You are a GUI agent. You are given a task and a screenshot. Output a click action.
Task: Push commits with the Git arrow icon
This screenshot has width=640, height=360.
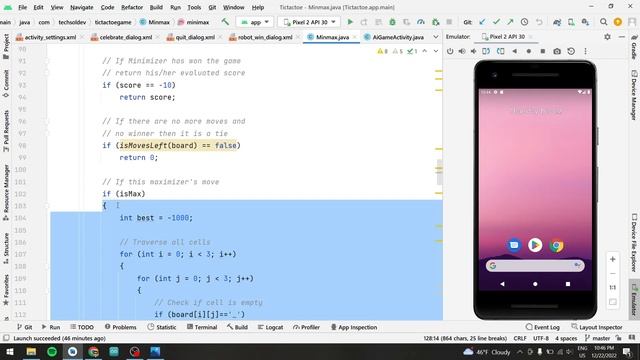point(510,22)
